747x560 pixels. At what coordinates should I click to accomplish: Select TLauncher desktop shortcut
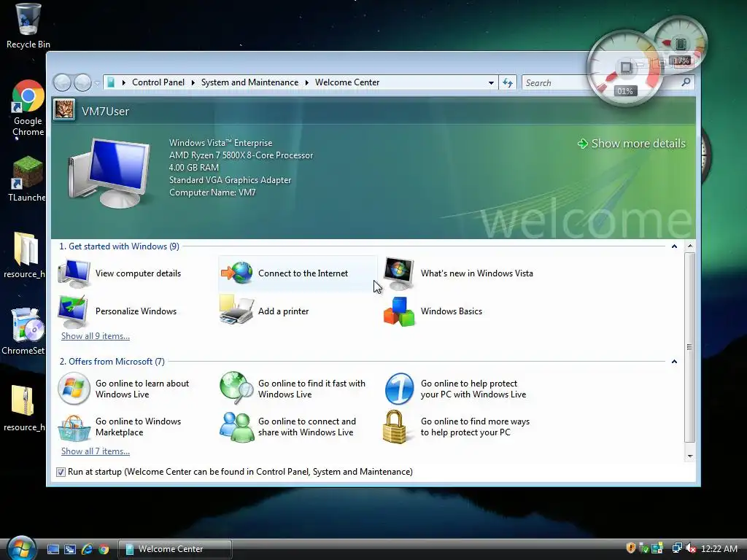click(27, 179)
